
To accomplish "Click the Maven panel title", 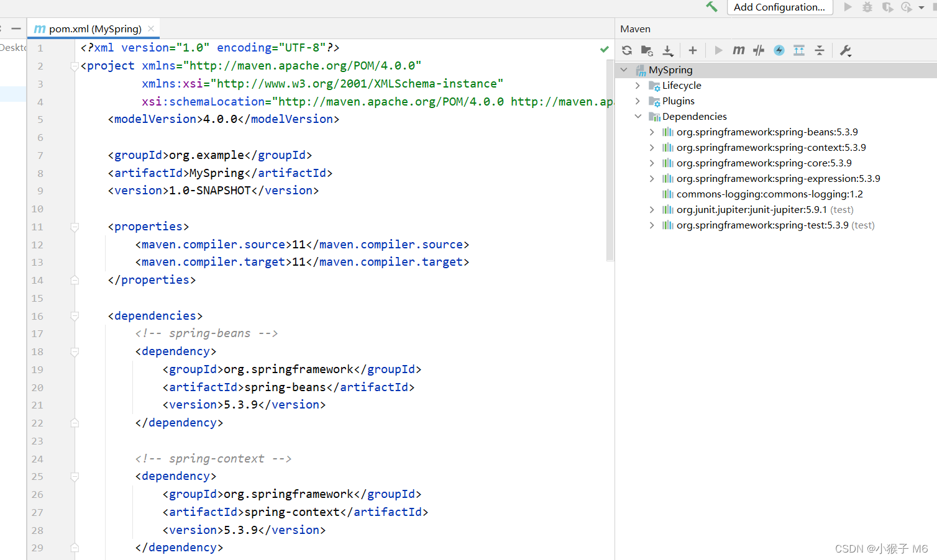I will tap(635, 29).
